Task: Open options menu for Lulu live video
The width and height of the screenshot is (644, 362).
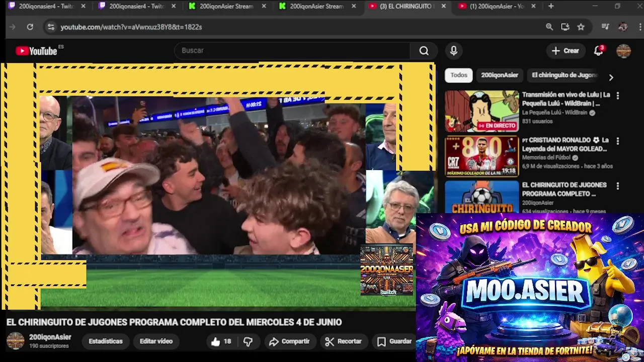Action: [618, 96]
